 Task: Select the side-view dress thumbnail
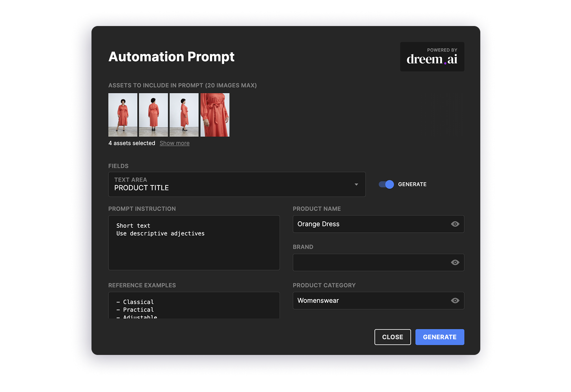point(184,115)
